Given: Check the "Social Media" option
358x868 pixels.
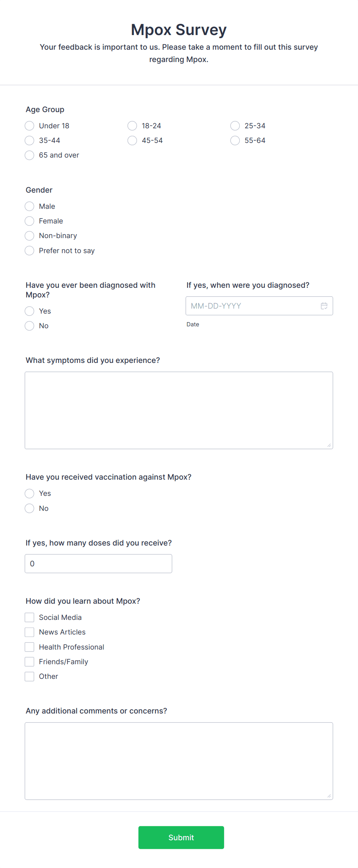Looking at the screenshot, I should tap(29, 617).
